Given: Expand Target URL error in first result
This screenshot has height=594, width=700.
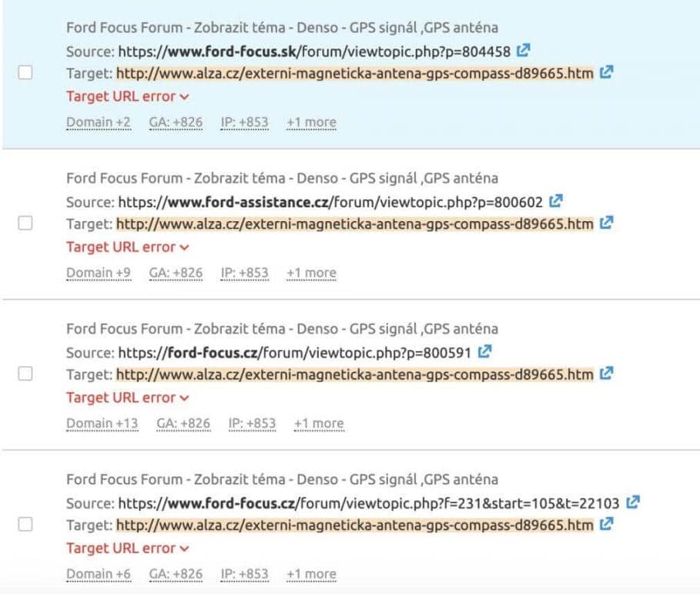Looking at the screenshot, I should click(128, 96).
